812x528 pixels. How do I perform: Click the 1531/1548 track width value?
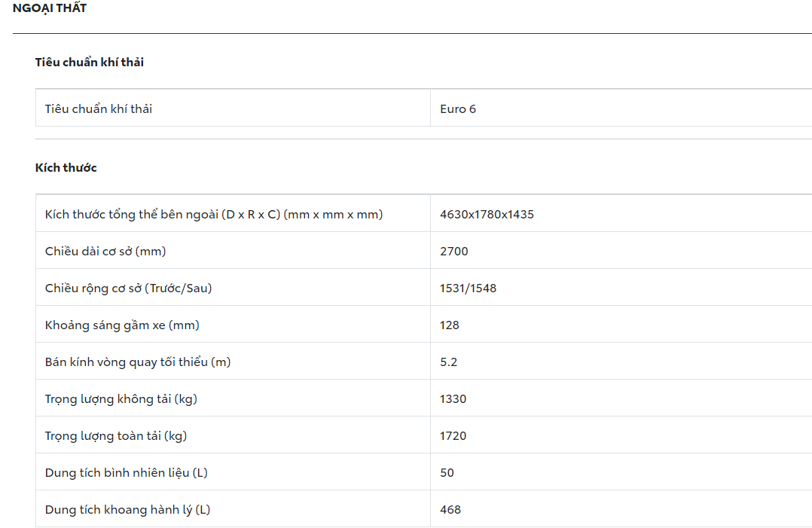pos(468,288)
